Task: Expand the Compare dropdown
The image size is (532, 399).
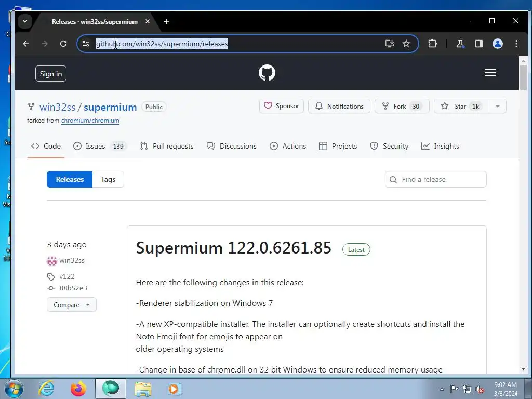Action: (x=72, y=304)
